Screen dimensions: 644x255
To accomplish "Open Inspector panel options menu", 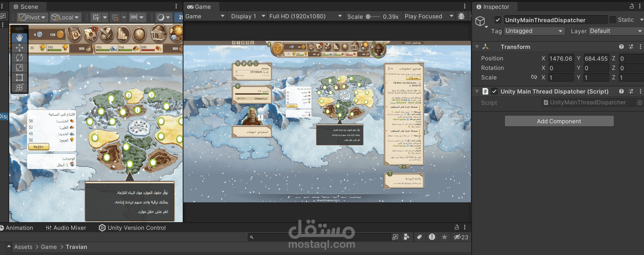I will point(640,6).
